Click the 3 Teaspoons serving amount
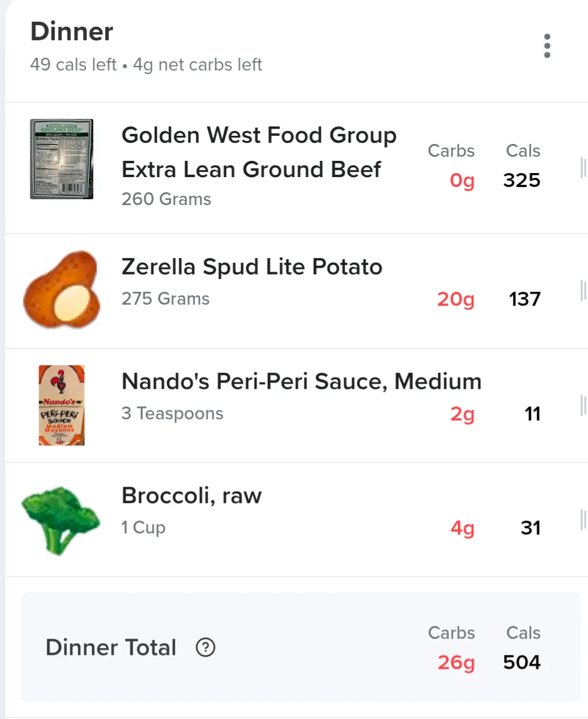Screen dimensions: 588x719 172,414
